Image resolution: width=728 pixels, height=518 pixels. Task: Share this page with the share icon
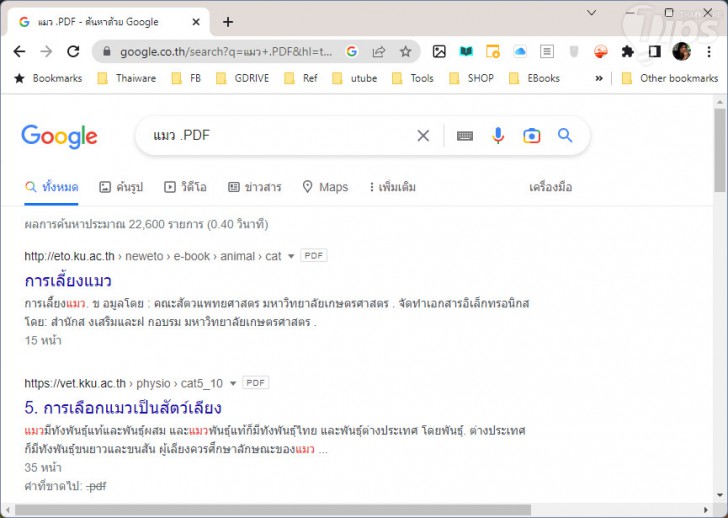379,52
